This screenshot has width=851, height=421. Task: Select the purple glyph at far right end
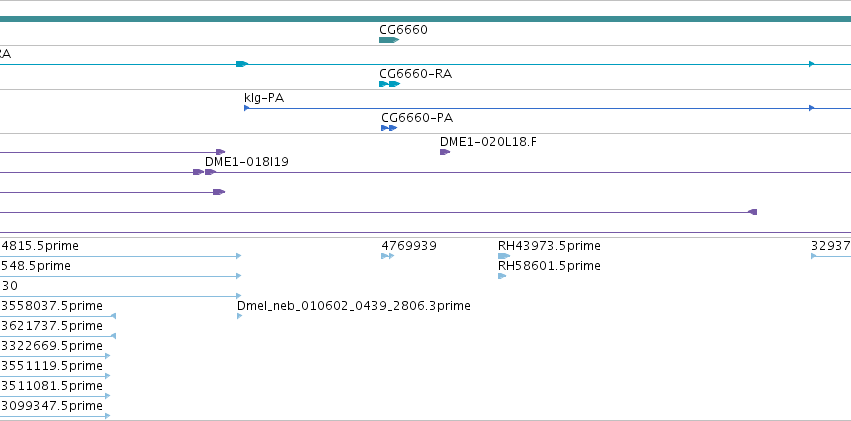pyautogui.click(x=752, y=212)
